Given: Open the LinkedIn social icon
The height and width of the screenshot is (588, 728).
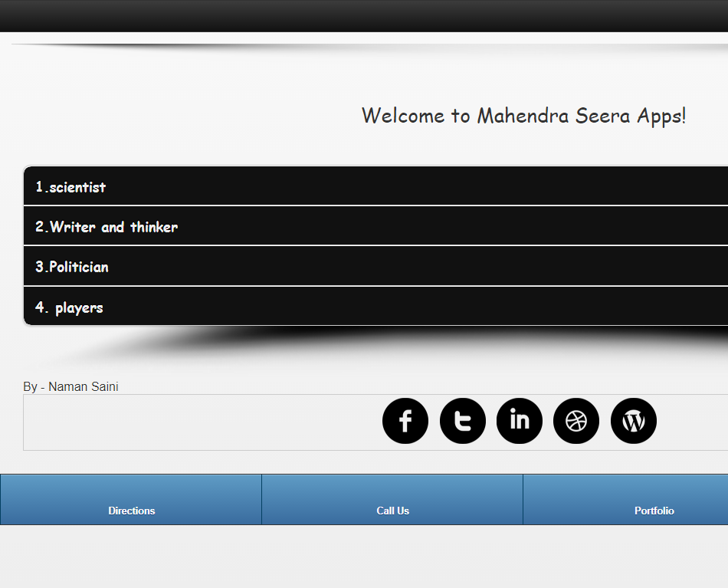Looking at the screenshot, I should pyautogui.click(x=520, y=421).
